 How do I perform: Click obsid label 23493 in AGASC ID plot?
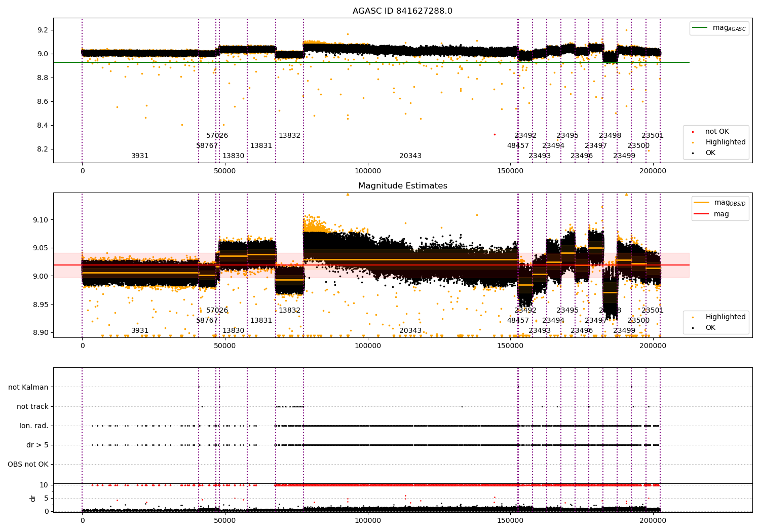click(540, 156)
